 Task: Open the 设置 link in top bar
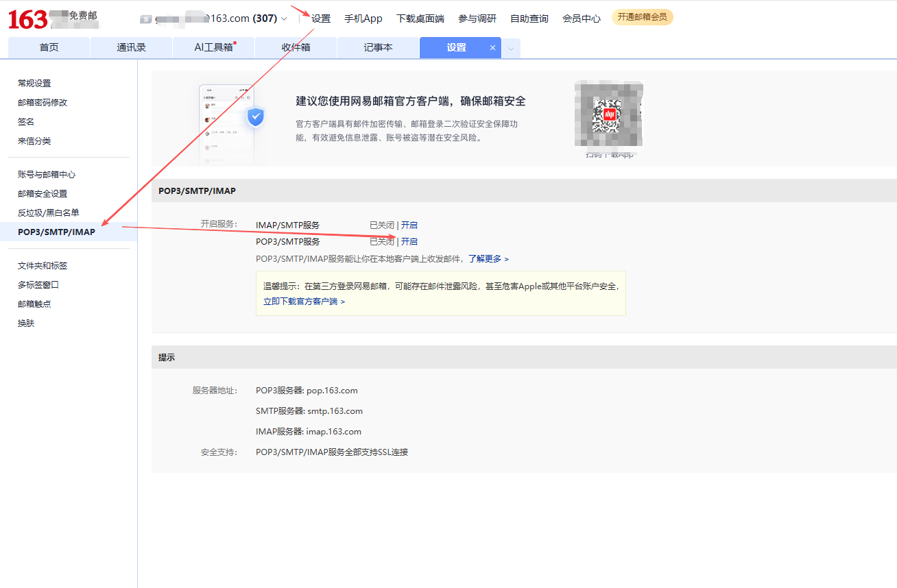[321, 19]
